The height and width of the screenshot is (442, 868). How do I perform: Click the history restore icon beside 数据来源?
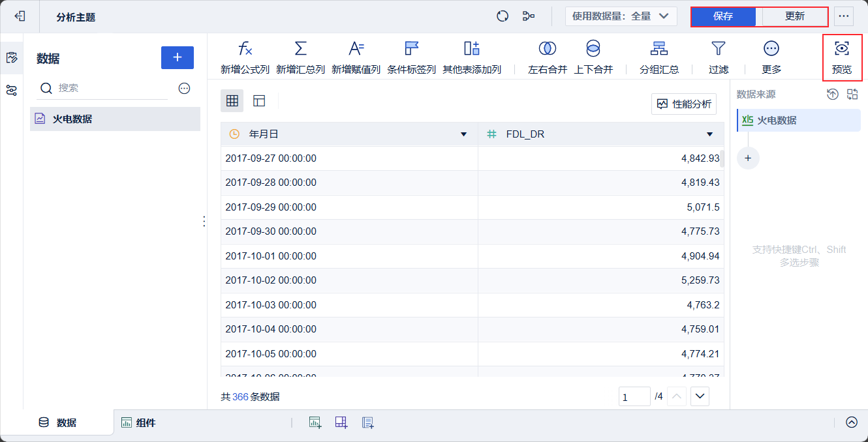pyautogui.click(x=832, y=95)
